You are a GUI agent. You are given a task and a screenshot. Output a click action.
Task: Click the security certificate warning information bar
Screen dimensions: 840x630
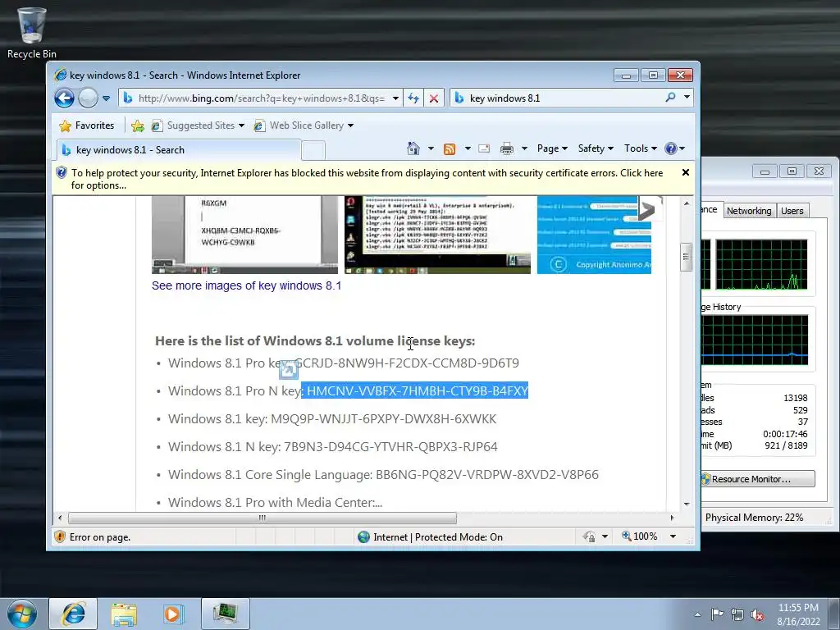[367, 179]
